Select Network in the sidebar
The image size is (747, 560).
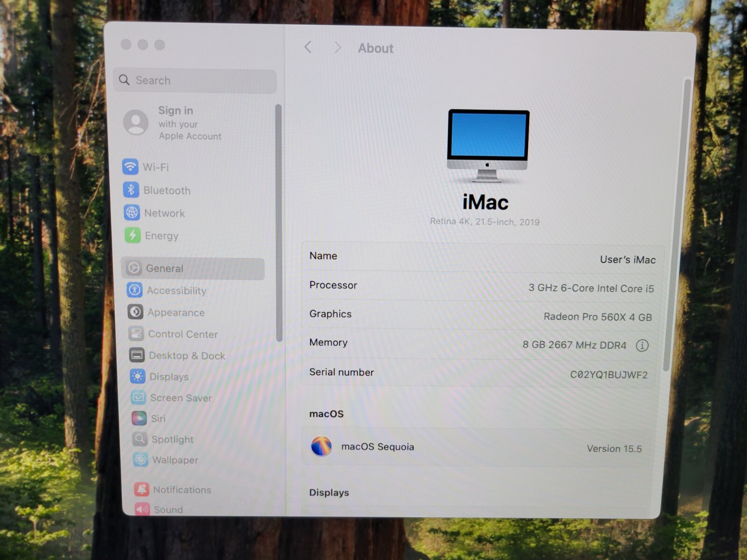(164, 213)
